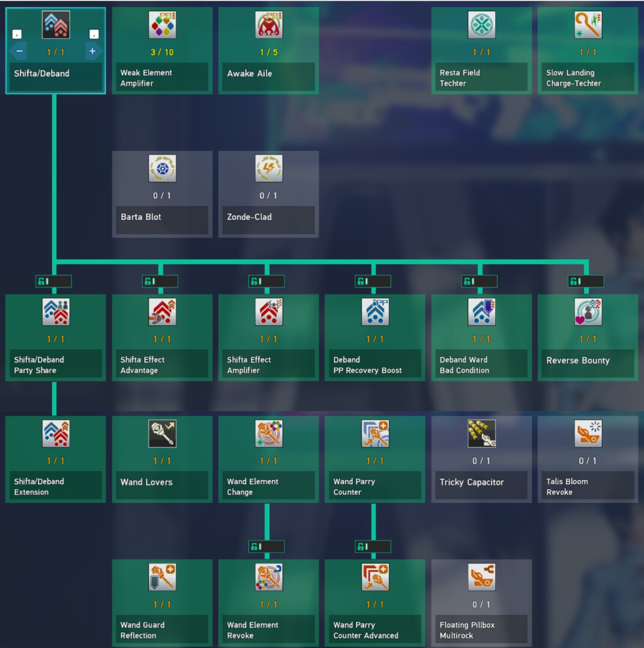Click the Resta Field Techter icon

click(481, 25)
